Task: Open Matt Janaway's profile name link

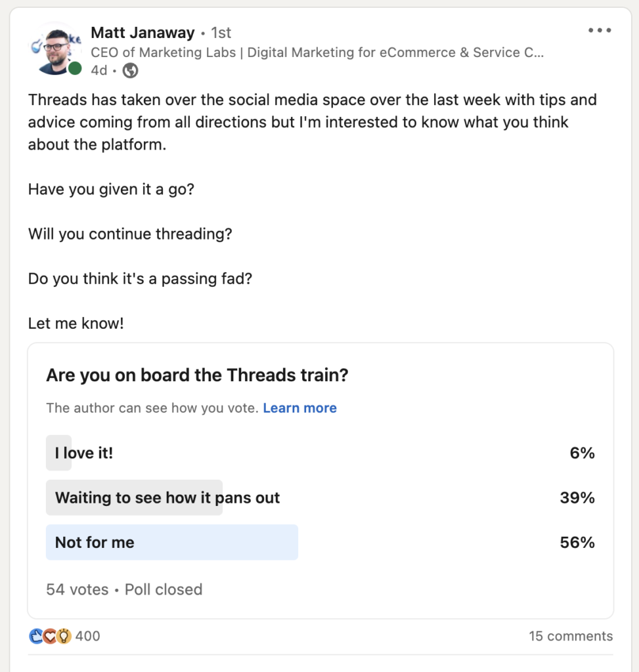Action: [x=143, y=33]
